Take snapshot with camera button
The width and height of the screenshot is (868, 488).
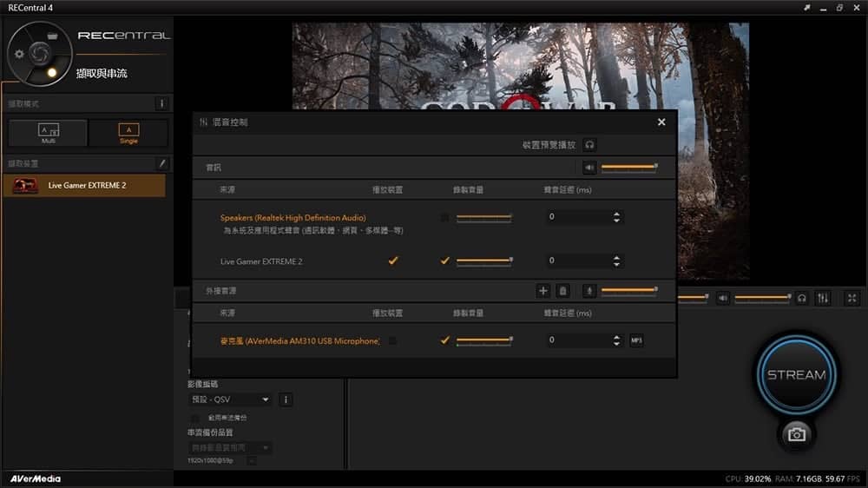point(797,434)
